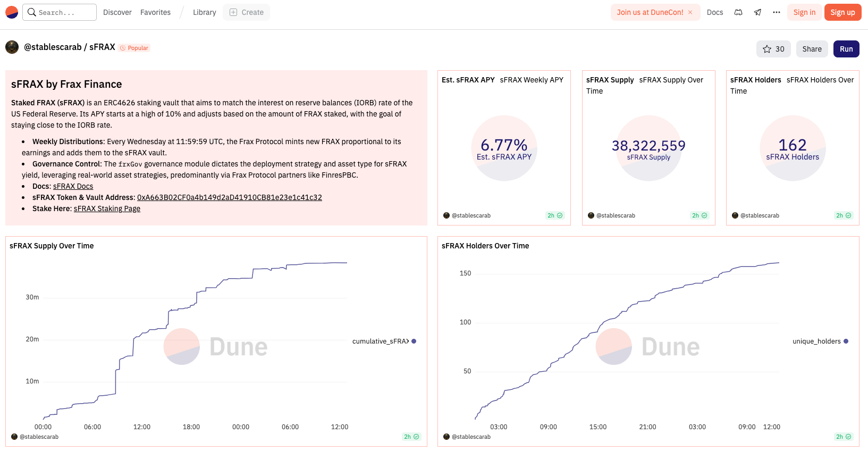Dismiss the DuneCon banner with X
Screen dimensions: 868x451
690,12
